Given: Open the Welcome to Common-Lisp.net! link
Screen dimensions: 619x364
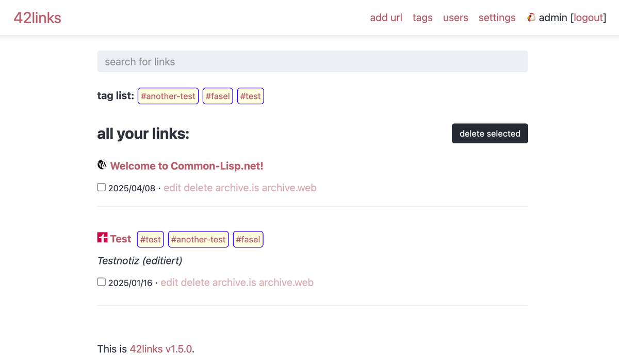Looking at the screenshot, I should pos(187,166).
